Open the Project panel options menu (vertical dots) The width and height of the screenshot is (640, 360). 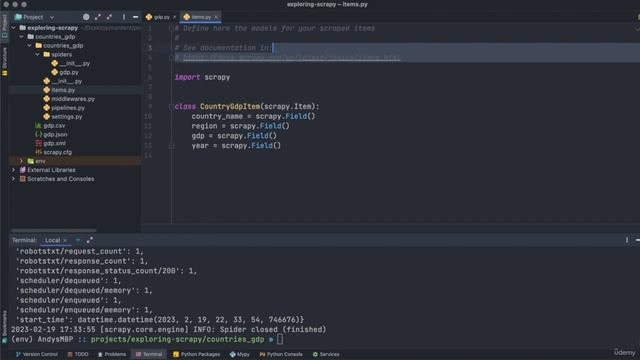(124, 17)
